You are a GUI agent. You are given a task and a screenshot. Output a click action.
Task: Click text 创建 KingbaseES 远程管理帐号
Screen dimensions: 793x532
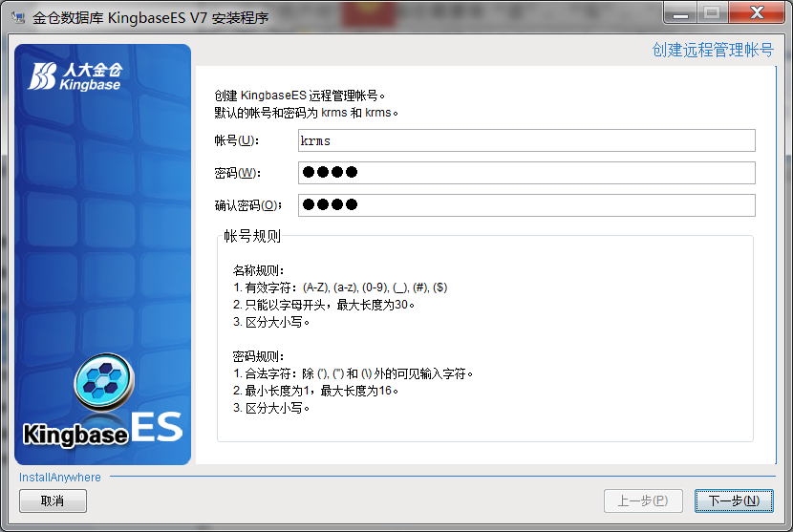[x=299, y=96]
